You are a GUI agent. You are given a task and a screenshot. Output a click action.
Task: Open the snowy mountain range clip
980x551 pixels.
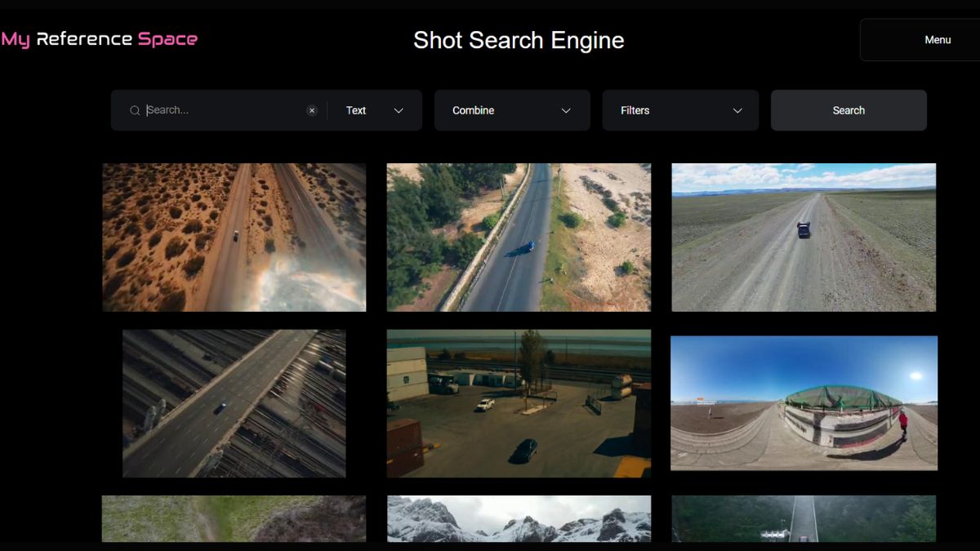coord(519,520)
